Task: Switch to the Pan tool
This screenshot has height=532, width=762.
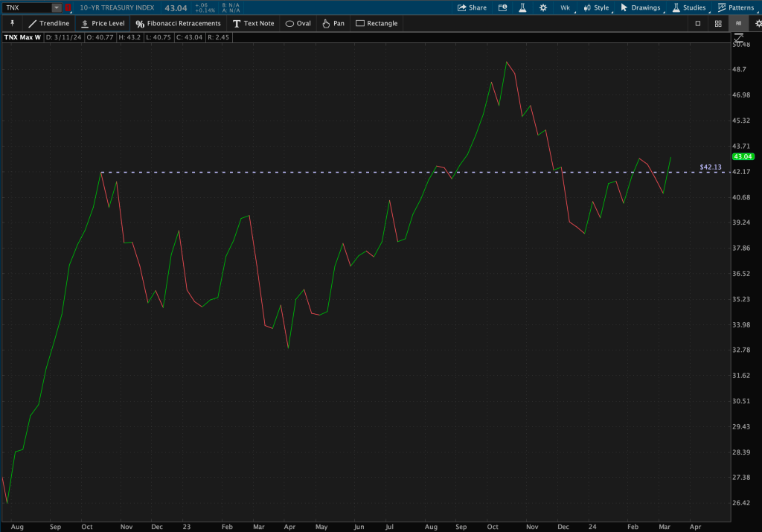Action: pos(333,23)
